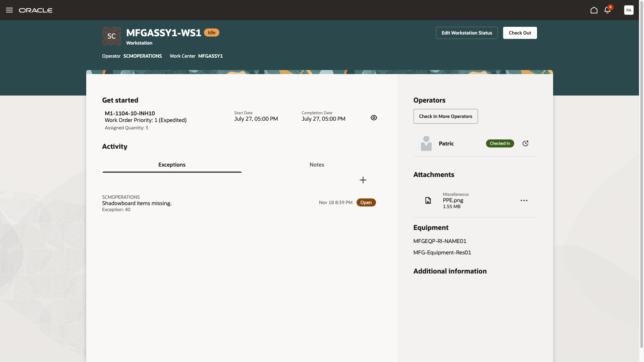This screenshot has width=644, height=362.
Task: Click the Check Out button
Action: click(520, 33)
